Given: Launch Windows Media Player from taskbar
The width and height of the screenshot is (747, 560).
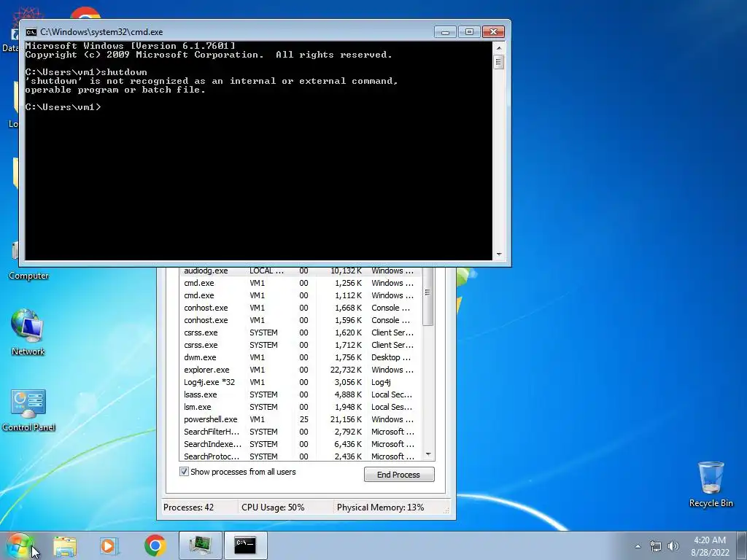Looking at the screenshot, I should 109,545.
